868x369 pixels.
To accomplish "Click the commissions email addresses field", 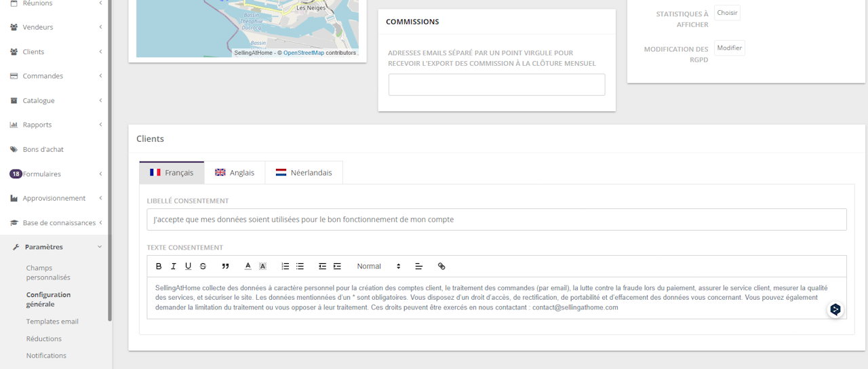I will [x=496, y=85].
